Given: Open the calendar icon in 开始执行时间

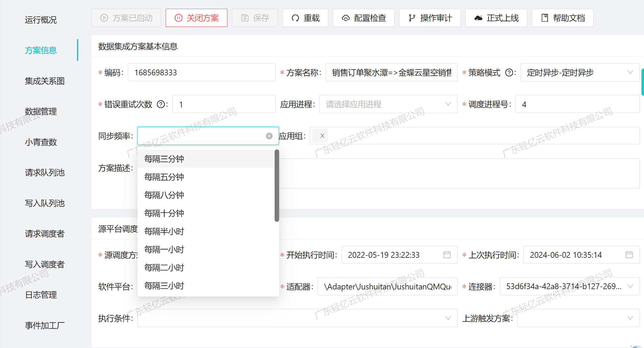Looking at the screenshot, I should pyautogui.click(x=447, y=255).
